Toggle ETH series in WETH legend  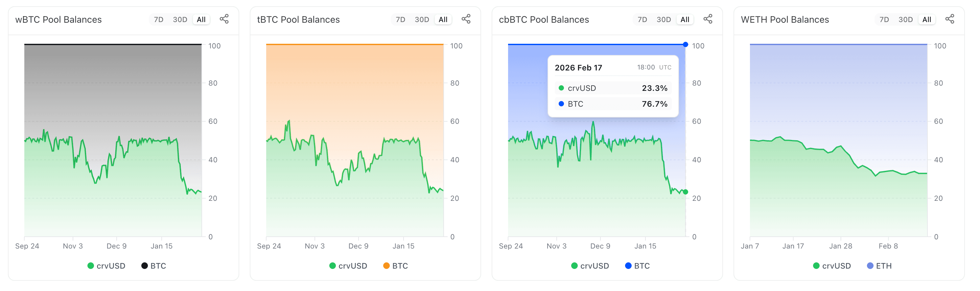pyautogui.click(x=879, y=266)
